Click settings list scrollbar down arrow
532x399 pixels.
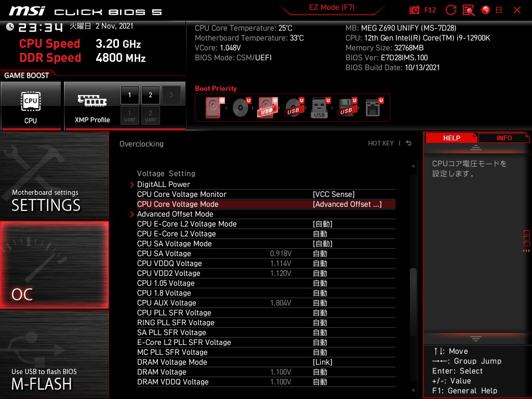click(x=413, y=391)
